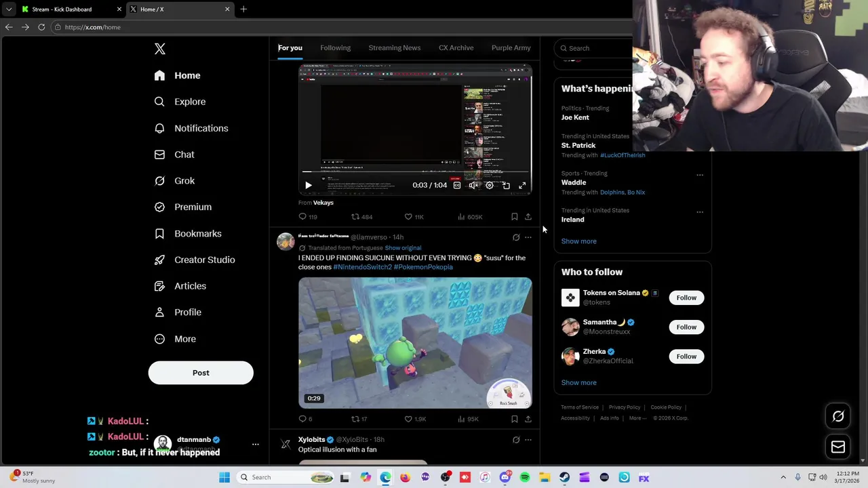Like the Suicune post with 1.9K likes

click(415, 419)
